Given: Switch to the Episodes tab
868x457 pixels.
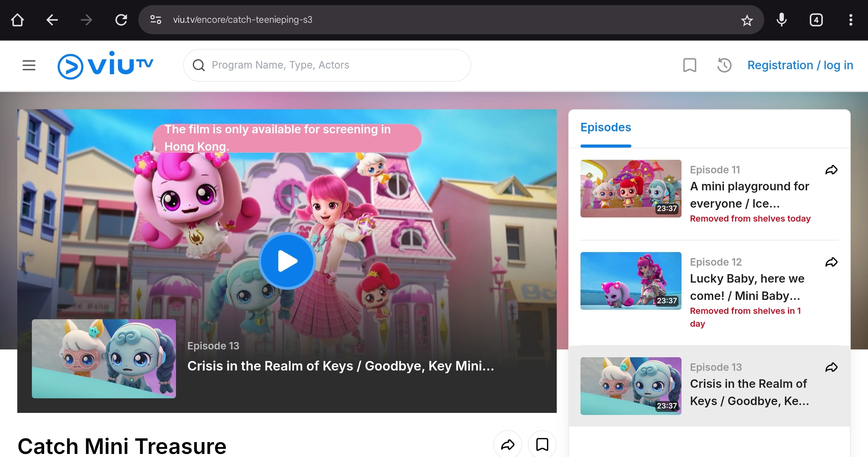Looking at the screenshot, I should pyautogui.click(x=606, y=127).
